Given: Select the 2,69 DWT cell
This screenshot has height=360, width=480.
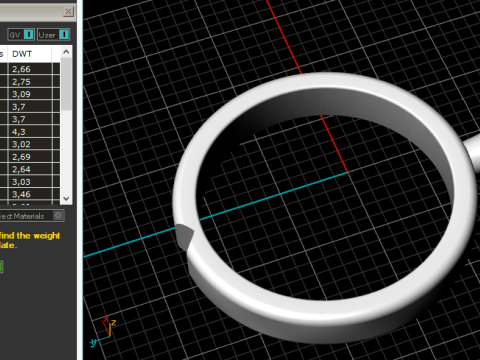Looking at the screenshot, I should coord(30,157).
